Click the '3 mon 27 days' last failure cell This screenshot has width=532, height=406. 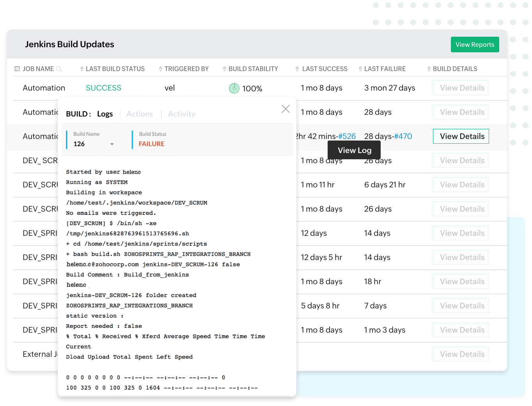click(x=390, y=88)
